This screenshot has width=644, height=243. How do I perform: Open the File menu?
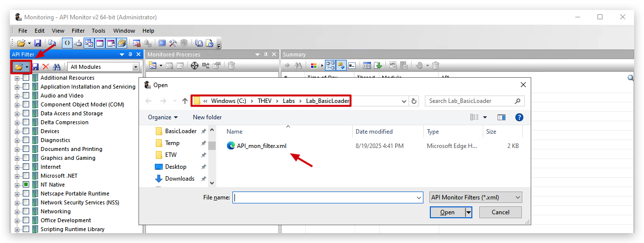click(23, 31)
